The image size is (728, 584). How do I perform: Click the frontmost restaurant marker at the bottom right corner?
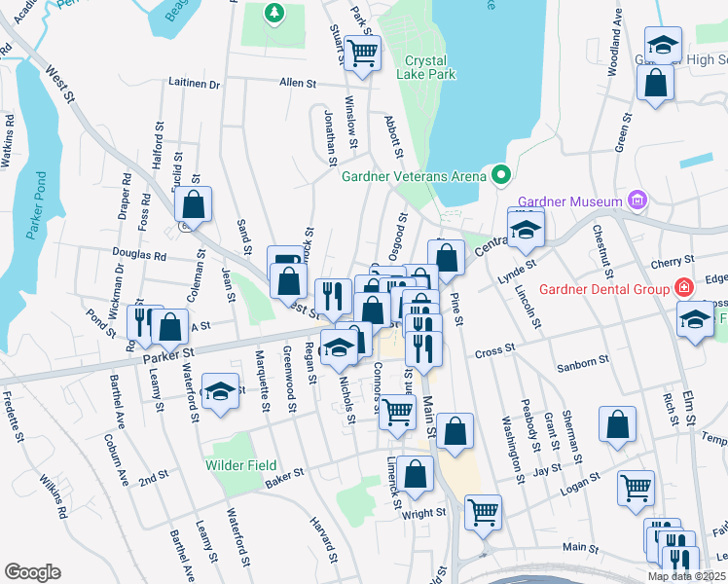click(x=680, y=563)
